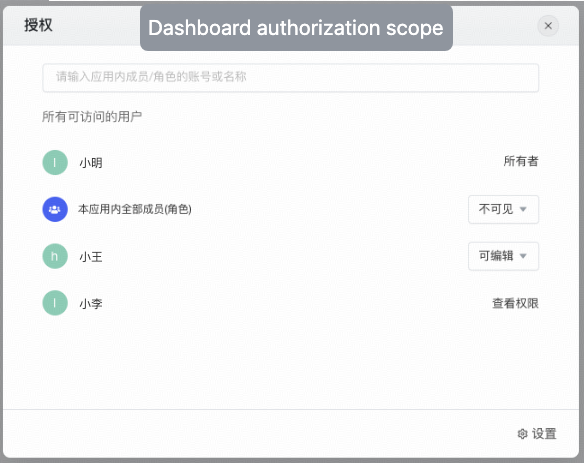Click 查看权限 next to 小李

pyautogui.click(x=515, y=303)
